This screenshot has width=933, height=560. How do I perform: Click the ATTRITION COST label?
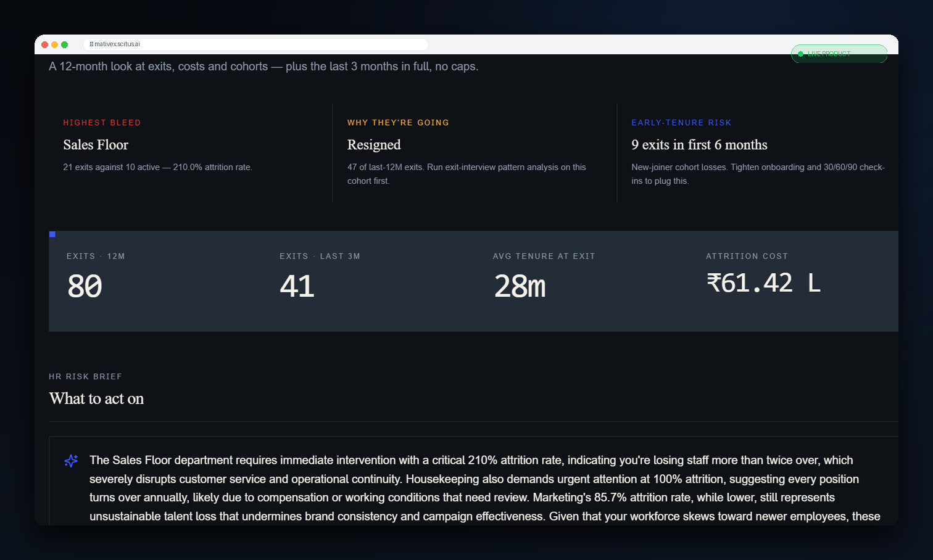747,256
